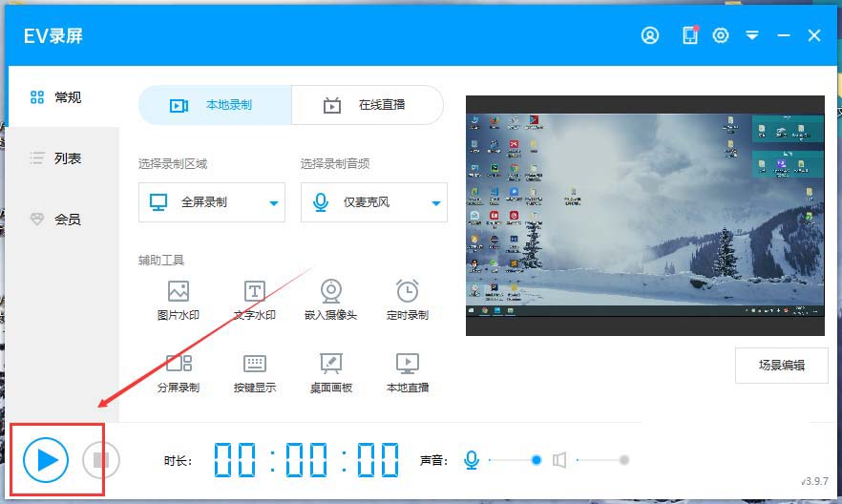
Task: Click the stop recording button
Action: 101,460
